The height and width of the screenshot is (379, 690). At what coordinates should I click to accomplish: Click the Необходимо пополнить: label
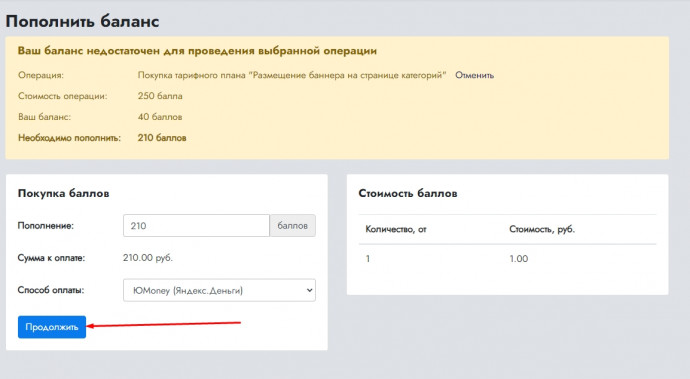click(69, 138)
